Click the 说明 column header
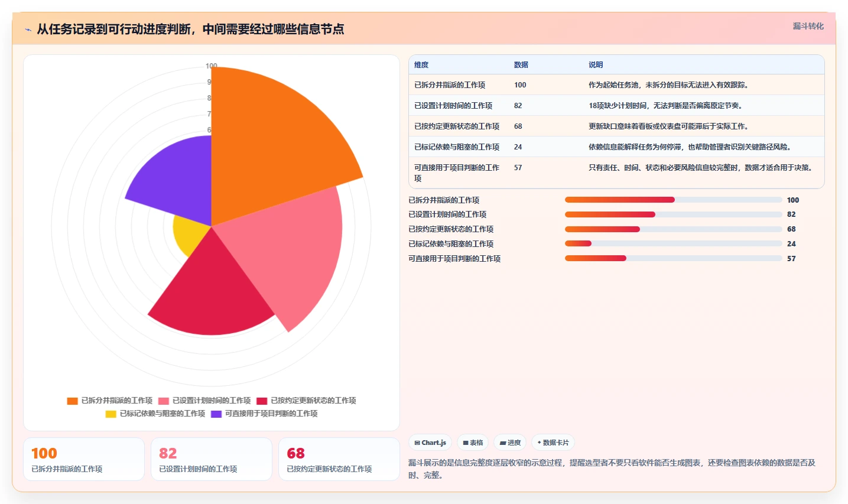Image resolution: width=848 pixels, height=504 pixels. click(x=596, y=65)
